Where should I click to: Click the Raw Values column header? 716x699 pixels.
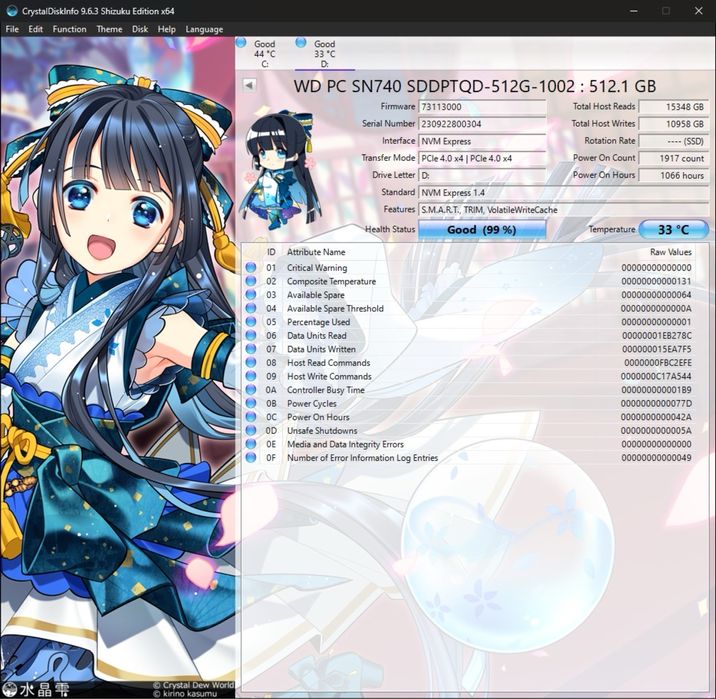click(670, 252)
